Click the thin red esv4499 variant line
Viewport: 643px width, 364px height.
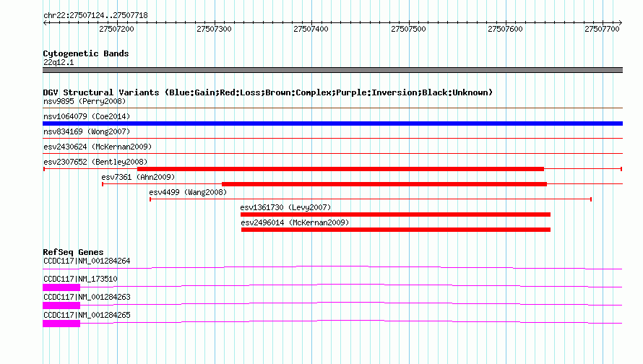click(371, 199)
